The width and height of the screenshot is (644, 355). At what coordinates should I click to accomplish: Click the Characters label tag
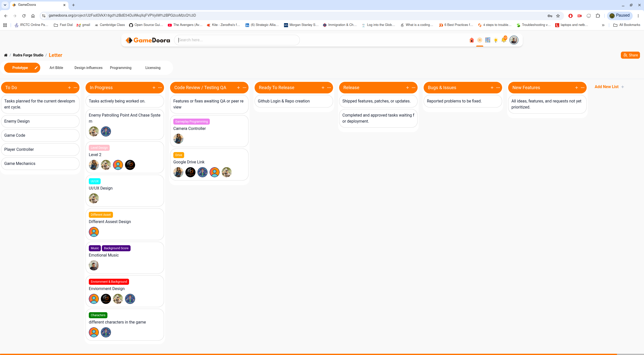point(98,315)
